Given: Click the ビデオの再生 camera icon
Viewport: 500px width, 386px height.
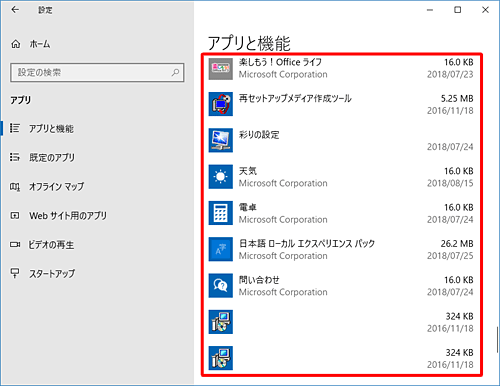Looking at the screenshot, I should click(15, 244).
